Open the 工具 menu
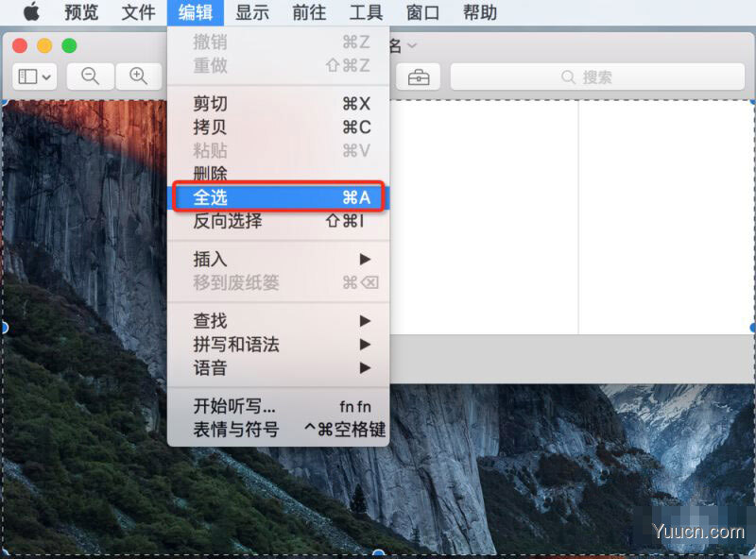The width and height of the screenshot is (756, 559). tap(366, 12)
